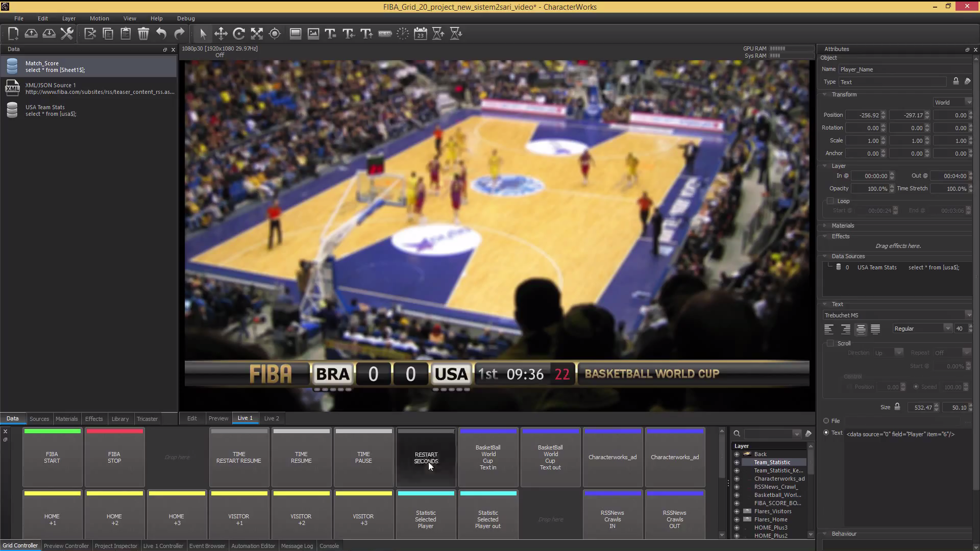The image size is (980, 551).
Task: Click the add image layer icon
Action: click(313, 34)
